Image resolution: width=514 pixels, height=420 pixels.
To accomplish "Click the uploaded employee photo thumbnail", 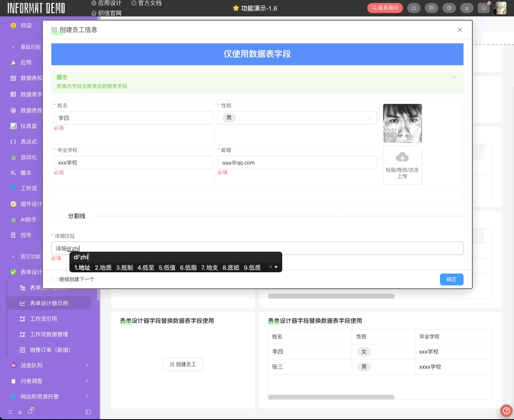I will (402, 123).
